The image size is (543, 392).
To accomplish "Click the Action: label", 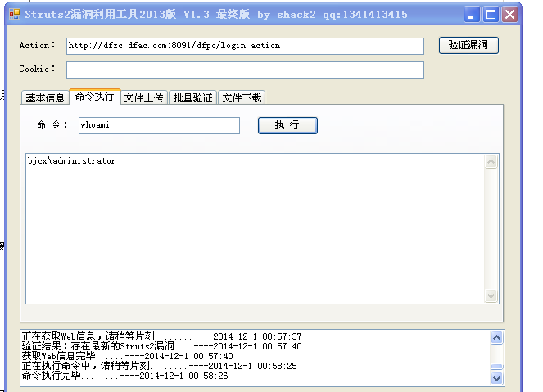I will [x=38, y=45].
